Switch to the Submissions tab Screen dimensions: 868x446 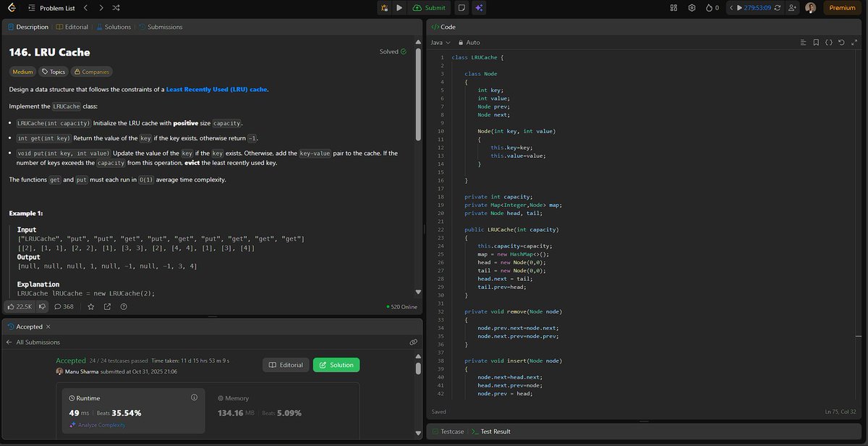tap(161, 27)
